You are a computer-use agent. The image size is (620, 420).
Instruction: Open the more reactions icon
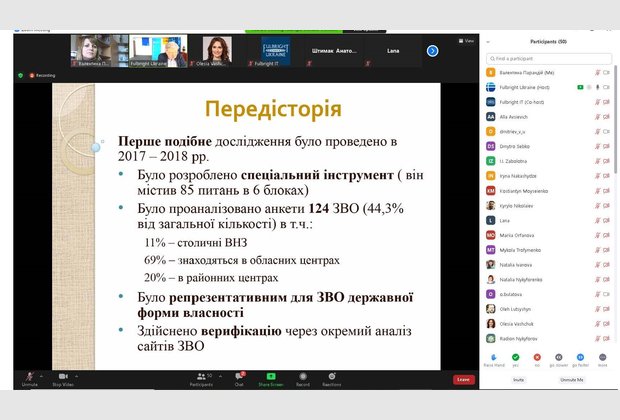[602, 360]
